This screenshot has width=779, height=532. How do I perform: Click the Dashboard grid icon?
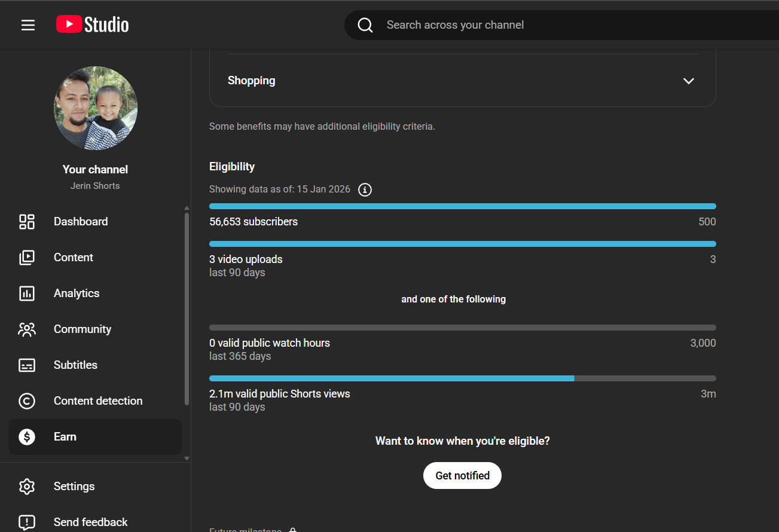pyautogui.click(x=27, y=222)
